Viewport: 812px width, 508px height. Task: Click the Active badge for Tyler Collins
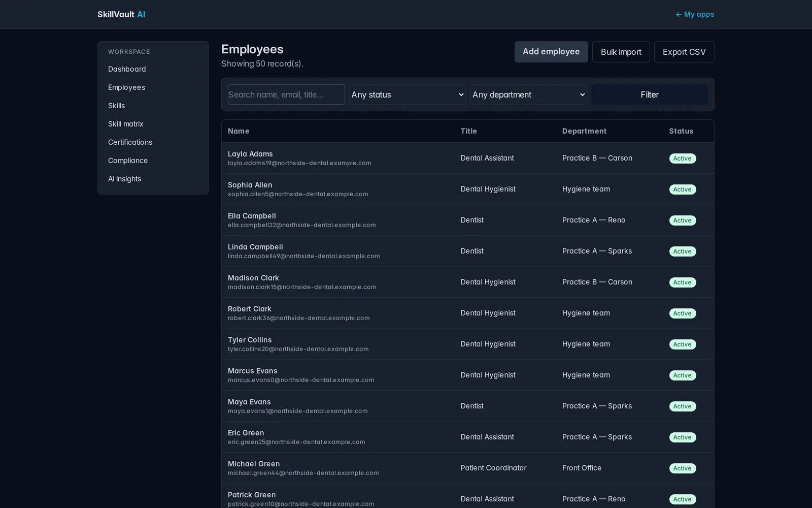[x=683, y=344]
